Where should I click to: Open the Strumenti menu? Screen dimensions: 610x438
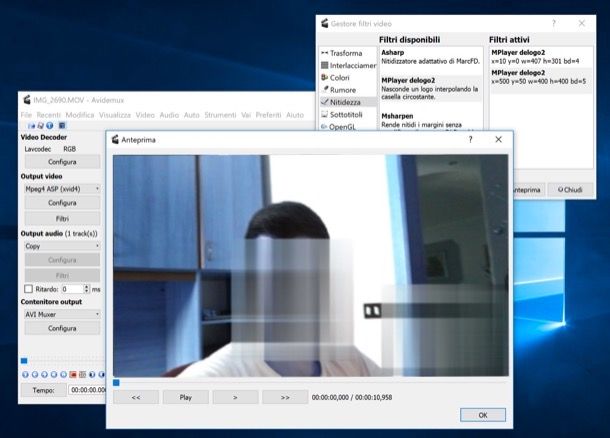tap(220, 115)
